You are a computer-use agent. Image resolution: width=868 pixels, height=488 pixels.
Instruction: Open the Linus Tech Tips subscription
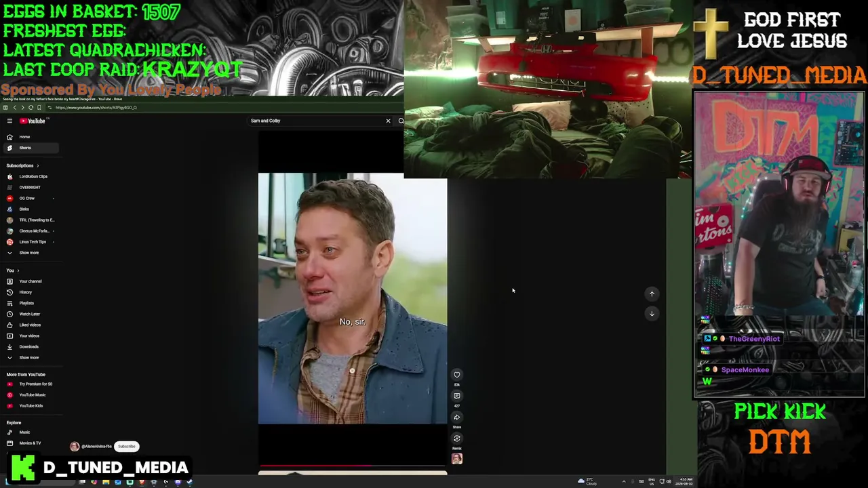tap(31, 241)
